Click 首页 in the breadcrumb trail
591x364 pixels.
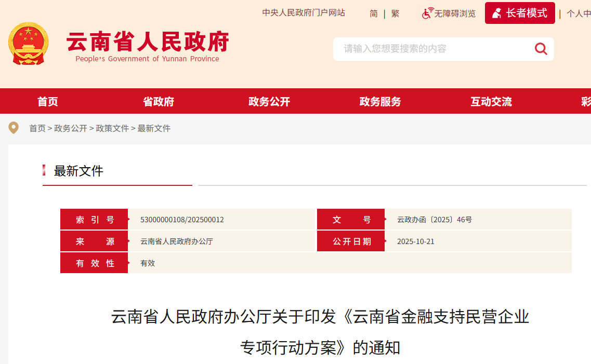coord(37,128)
